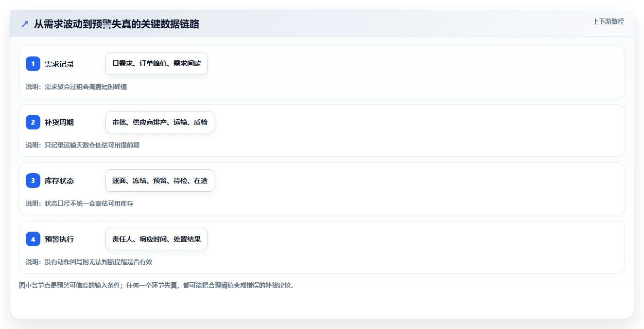Screen dimensions: 644x329
Task: Click the arrow icon beside the title
Action: [x=25, y=24]
